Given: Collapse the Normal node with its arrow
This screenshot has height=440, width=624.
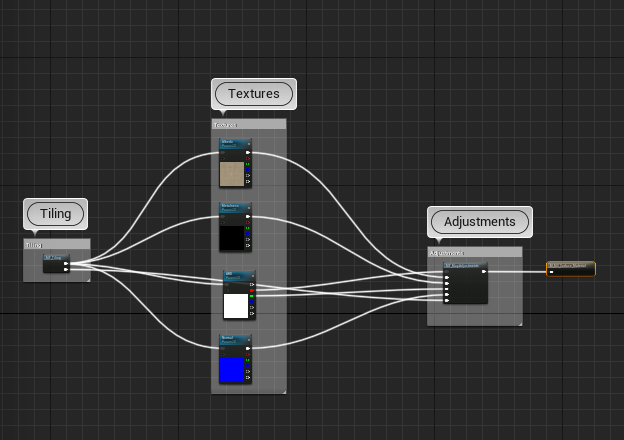Looking at the screenshot, I should 249,340.
